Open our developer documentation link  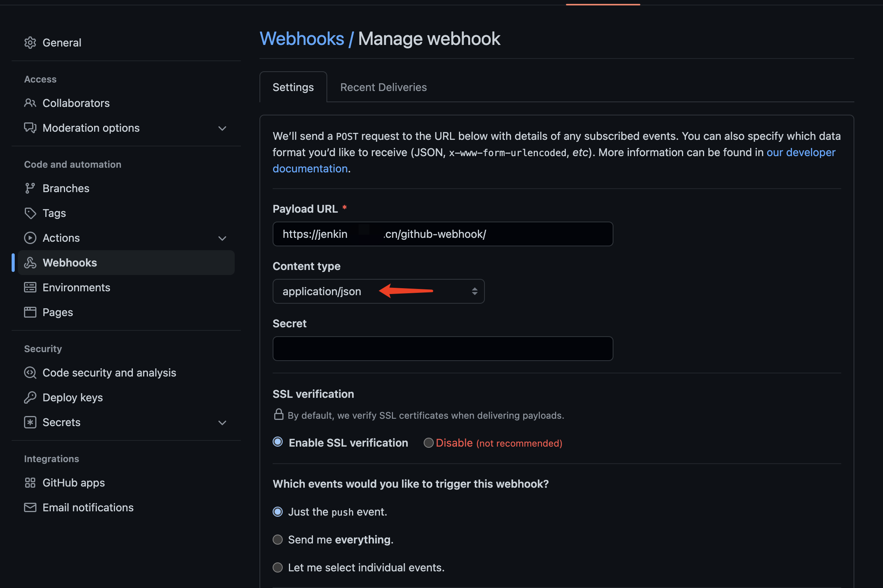[x=801, y=152]
